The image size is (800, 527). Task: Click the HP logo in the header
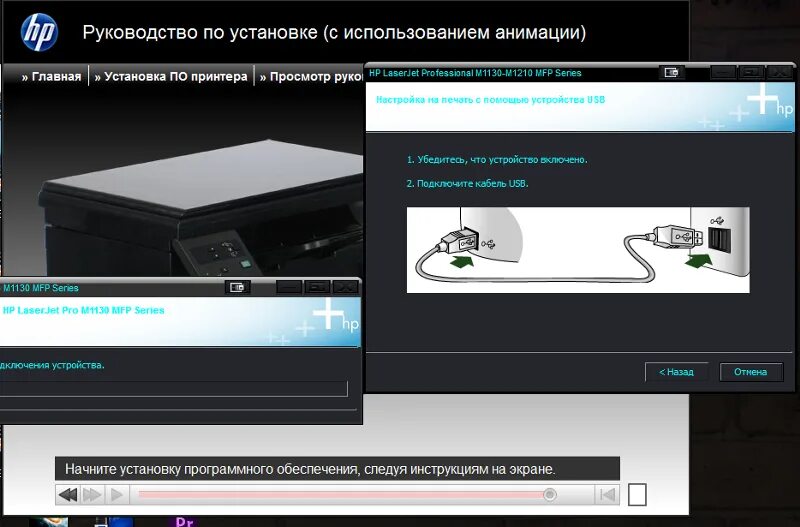pyautogui.click(x=39, y=33)
